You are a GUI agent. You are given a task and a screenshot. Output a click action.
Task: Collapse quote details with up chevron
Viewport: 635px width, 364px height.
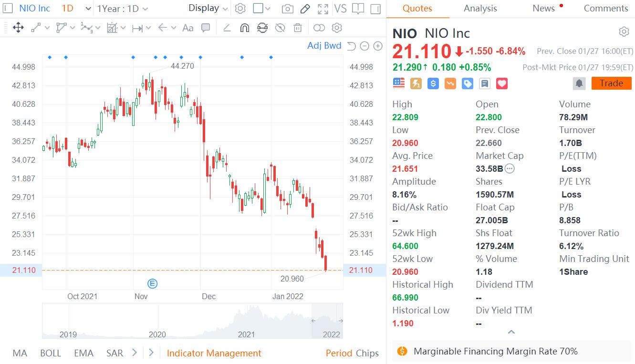(x=511, y=332)
